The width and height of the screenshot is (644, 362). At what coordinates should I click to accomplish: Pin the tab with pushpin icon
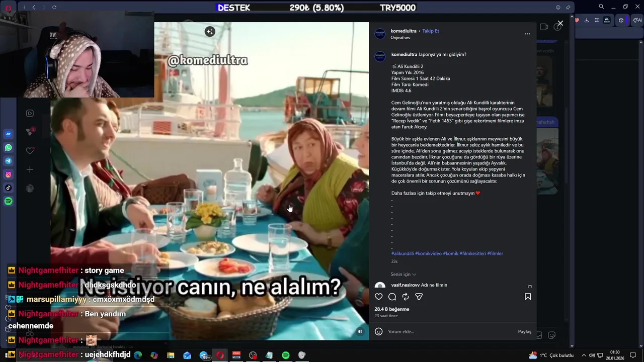(568, 7)
